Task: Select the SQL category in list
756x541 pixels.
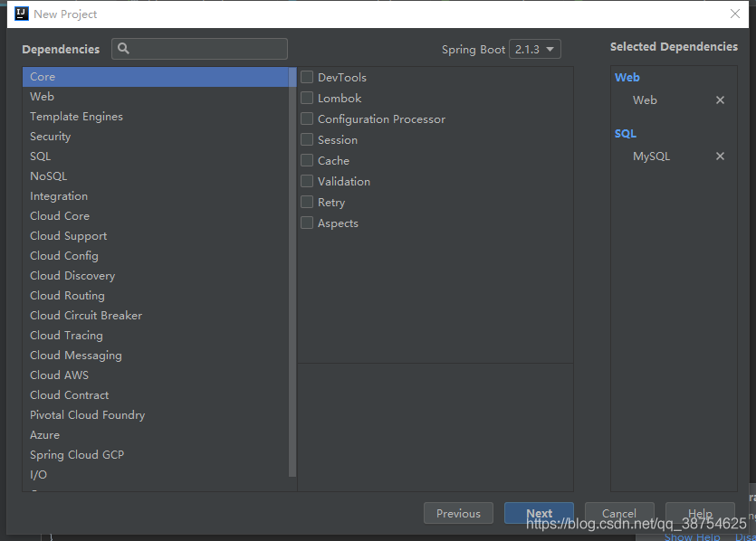Action: click(x=155, y=157)
